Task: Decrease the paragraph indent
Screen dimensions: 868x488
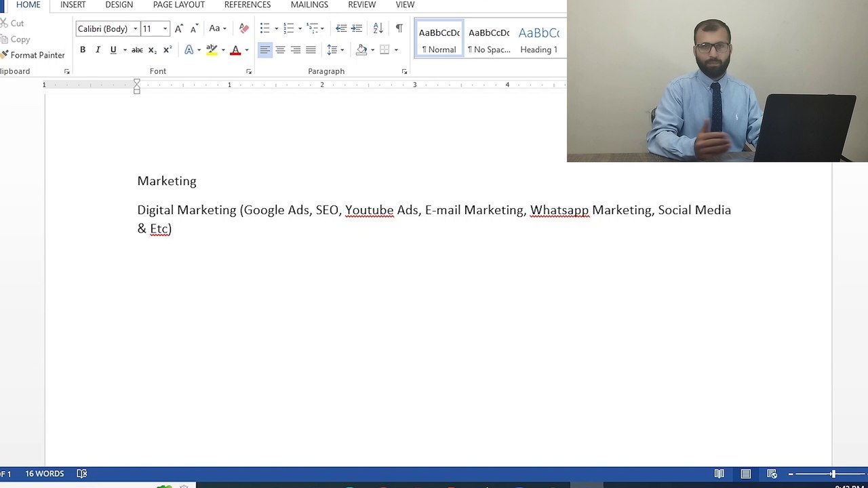Action: click(x=341, y=28)
